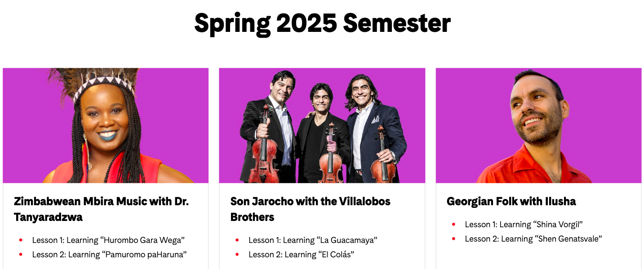Click "Zimbabwean Mbira Music with Dr. Tanyaradzwa" title
Viewport: 644px width, 269px height.
point(102,209)
